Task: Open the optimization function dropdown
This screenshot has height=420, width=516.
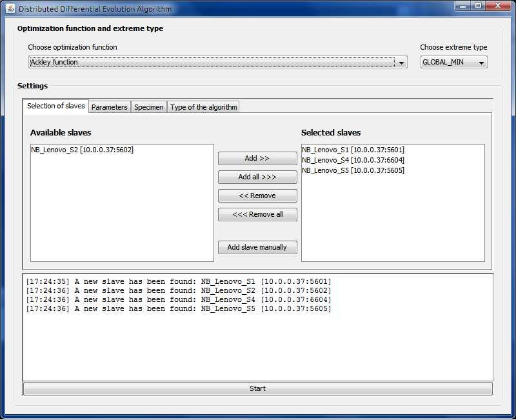Action: coord(218,62)
